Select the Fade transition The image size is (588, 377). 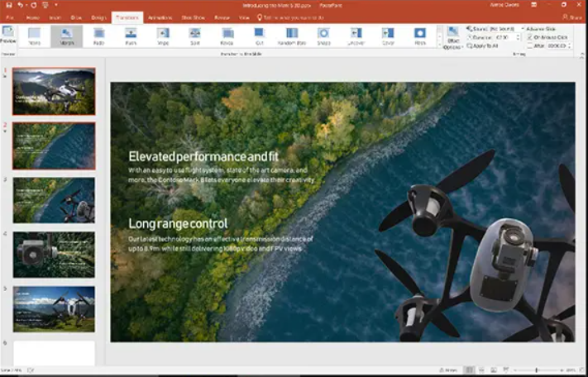[99, 36]
